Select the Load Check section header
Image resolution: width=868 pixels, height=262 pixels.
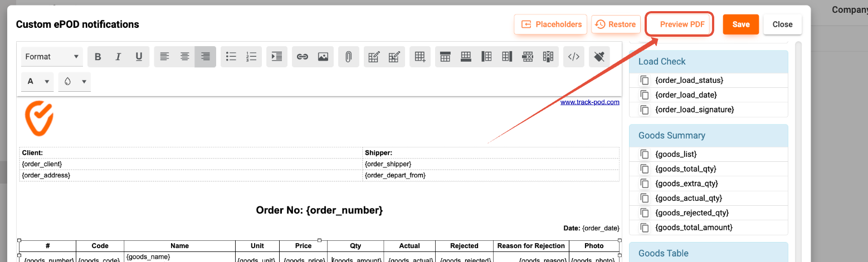click(709, 62)
